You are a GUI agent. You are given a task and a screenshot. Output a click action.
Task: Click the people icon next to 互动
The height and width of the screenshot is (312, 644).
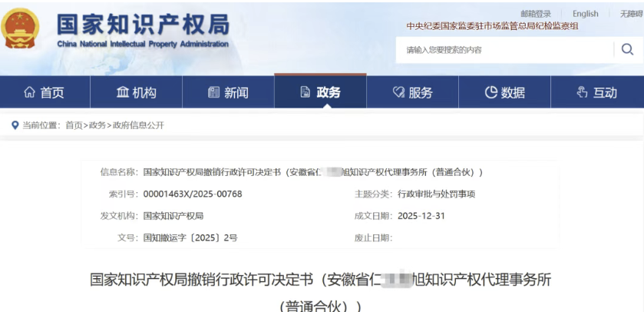583,92
